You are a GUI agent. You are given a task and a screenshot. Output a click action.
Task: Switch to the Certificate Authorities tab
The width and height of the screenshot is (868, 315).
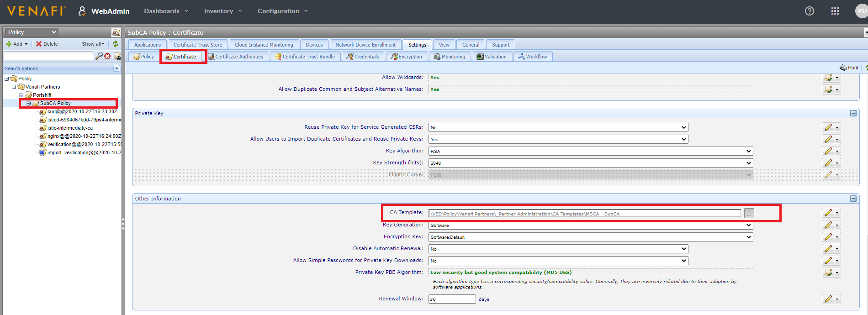pos(235,57)
